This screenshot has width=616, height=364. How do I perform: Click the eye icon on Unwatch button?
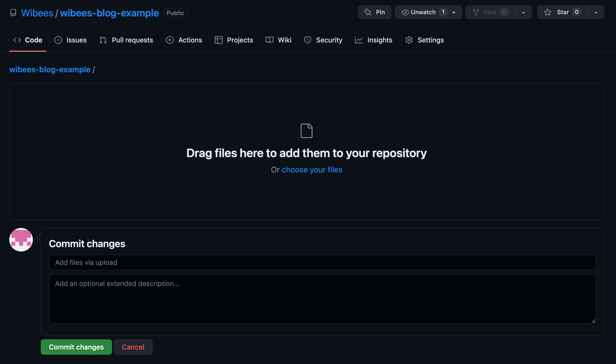405,12
